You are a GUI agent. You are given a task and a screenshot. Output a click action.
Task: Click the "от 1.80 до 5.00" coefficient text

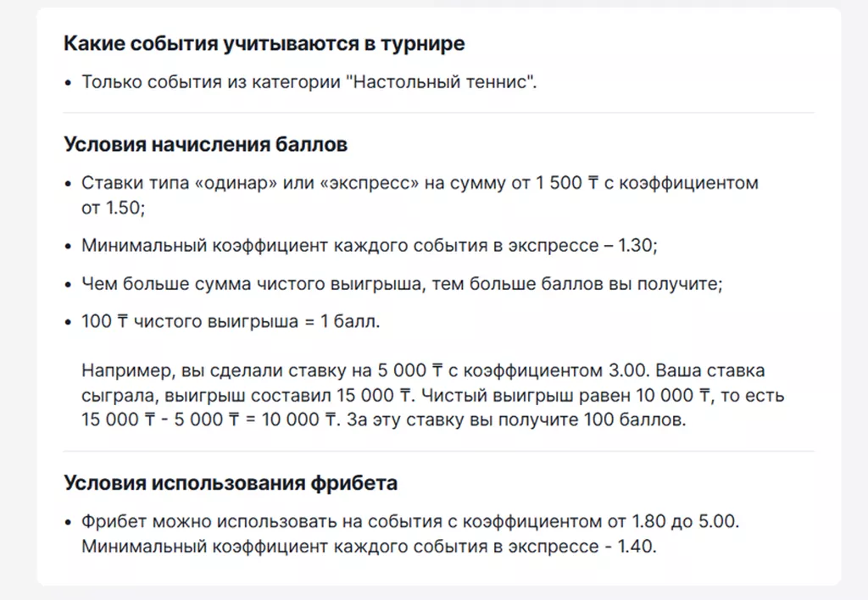click(672, 521)
